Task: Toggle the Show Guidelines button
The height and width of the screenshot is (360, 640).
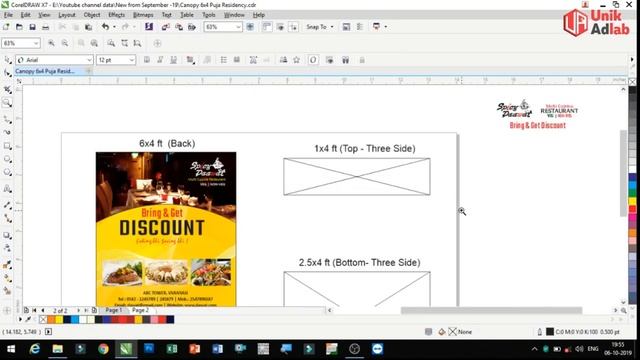Action: 293,27
